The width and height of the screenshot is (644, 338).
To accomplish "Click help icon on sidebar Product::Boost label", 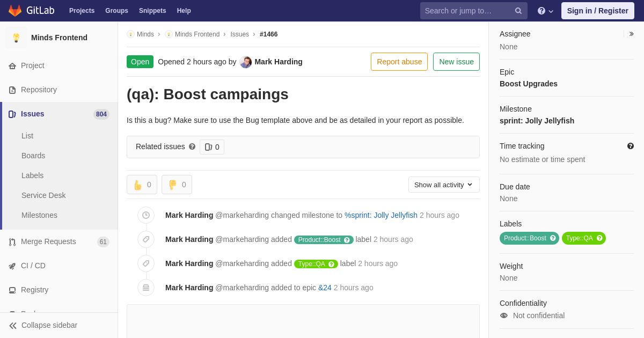I will coord(553,238).
